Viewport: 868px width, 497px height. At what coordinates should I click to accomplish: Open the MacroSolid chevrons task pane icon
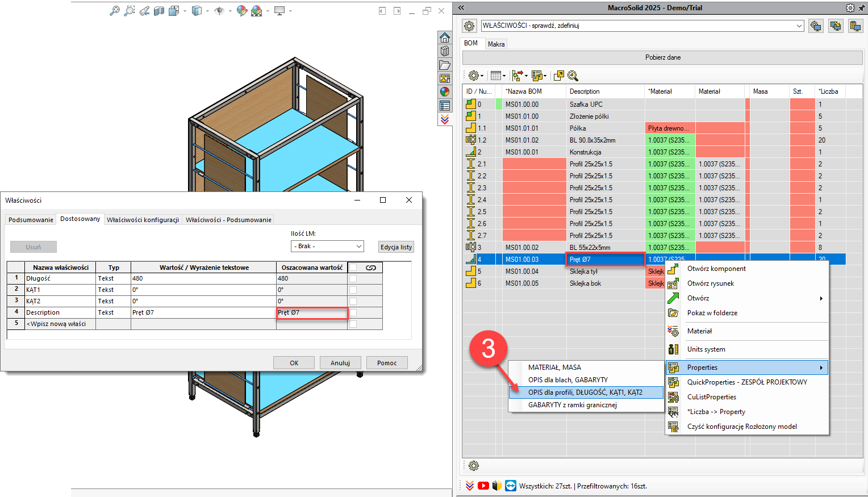(x=445, y=119)
